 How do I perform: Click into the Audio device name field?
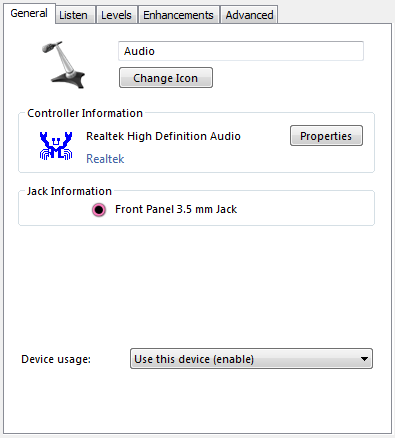pyautogui.click(x=241, y=51)
